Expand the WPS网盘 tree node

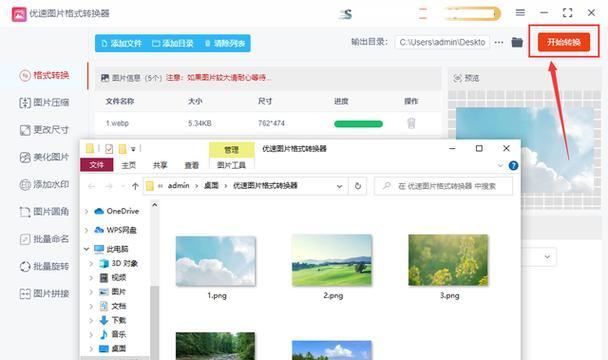pos(86,230)
